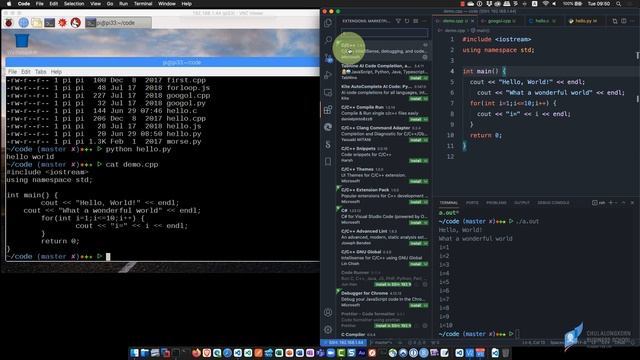
Task: Open extensions views more actions ellipsis
Action: (424, 21)
